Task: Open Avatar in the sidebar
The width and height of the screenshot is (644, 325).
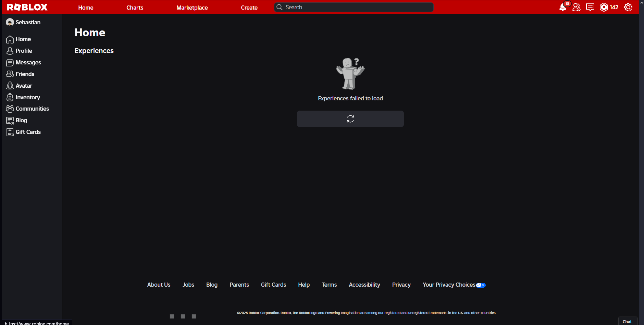Action: [24, 86]
